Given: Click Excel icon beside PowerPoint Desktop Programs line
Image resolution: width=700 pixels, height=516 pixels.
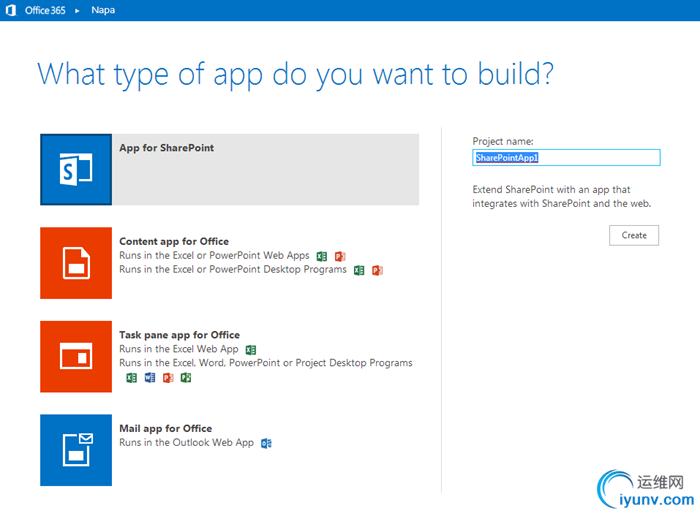Looking at the screenshot, I should (359, 270).
